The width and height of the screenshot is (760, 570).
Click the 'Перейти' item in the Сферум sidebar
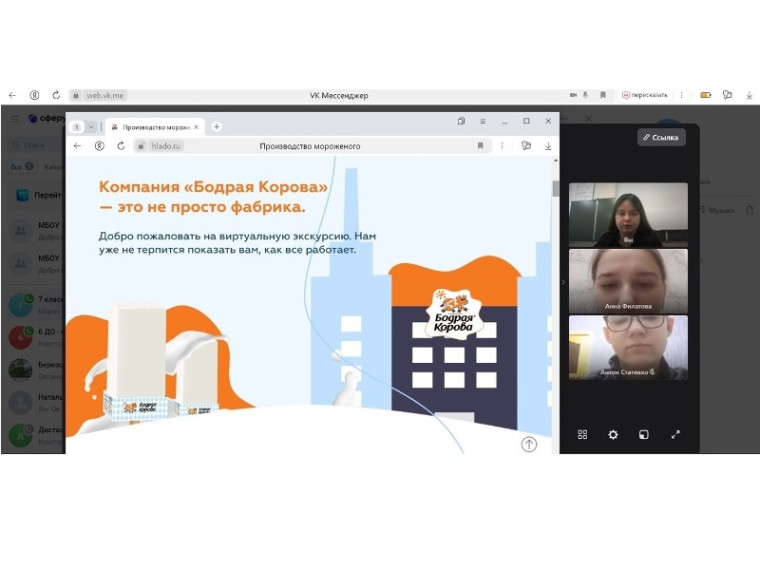tap(39, 195)
